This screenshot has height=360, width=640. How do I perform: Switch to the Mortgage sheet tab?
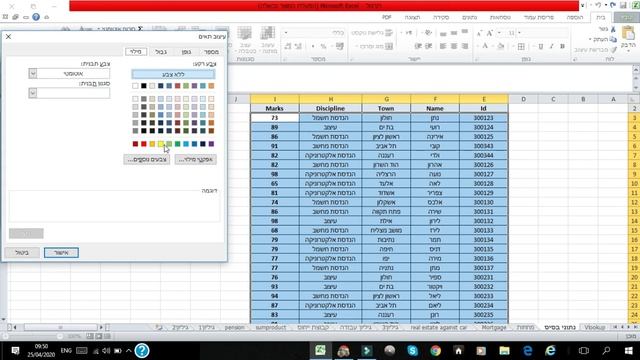493,327
